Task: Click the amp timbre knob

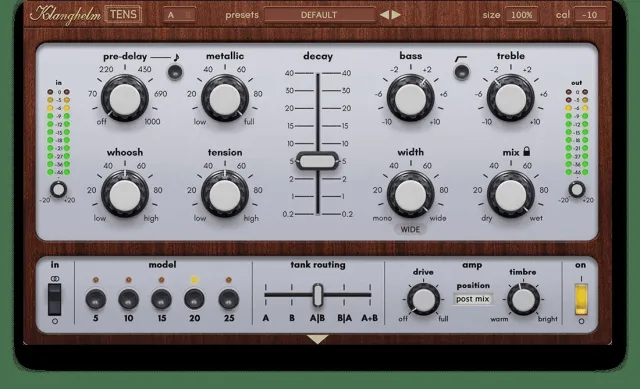Action: coord(523,300)
